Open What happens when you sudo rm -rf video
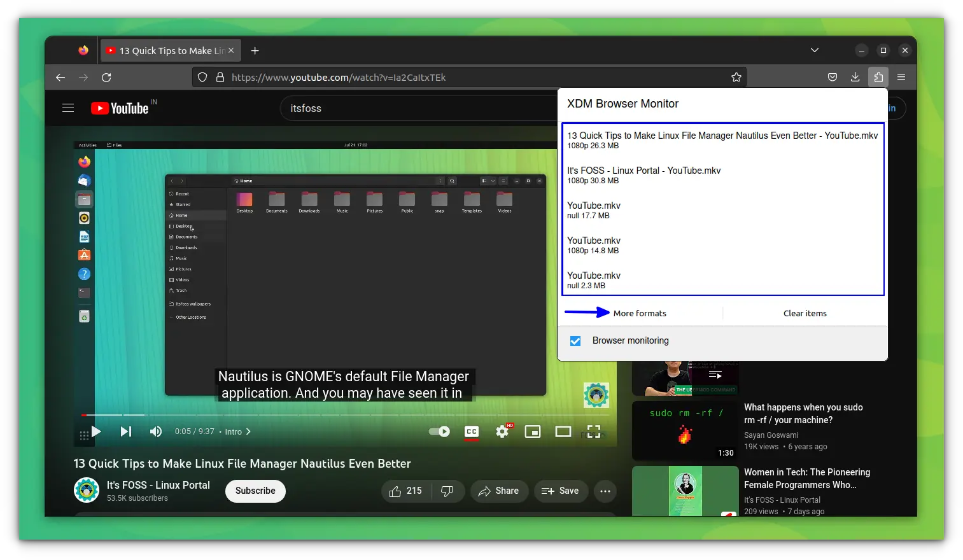Viewport: 963px width, 560px height. [x=803, y=414]
